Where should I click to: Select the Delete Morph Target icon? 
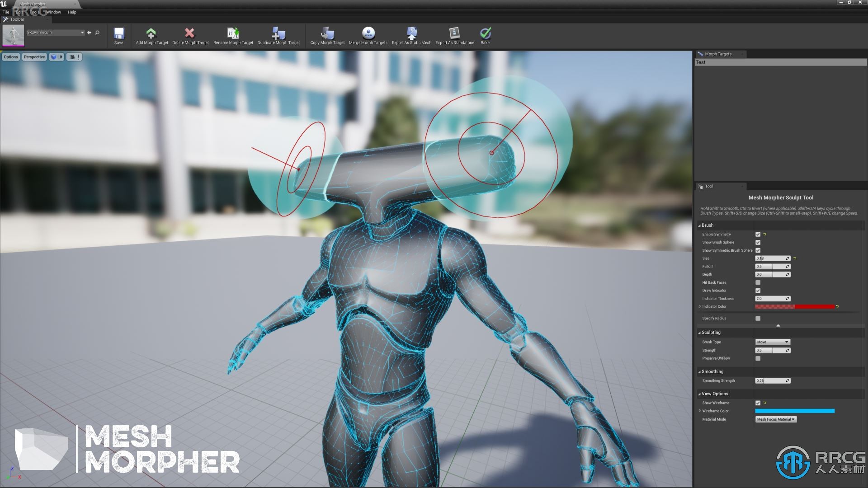pos(190,33)
